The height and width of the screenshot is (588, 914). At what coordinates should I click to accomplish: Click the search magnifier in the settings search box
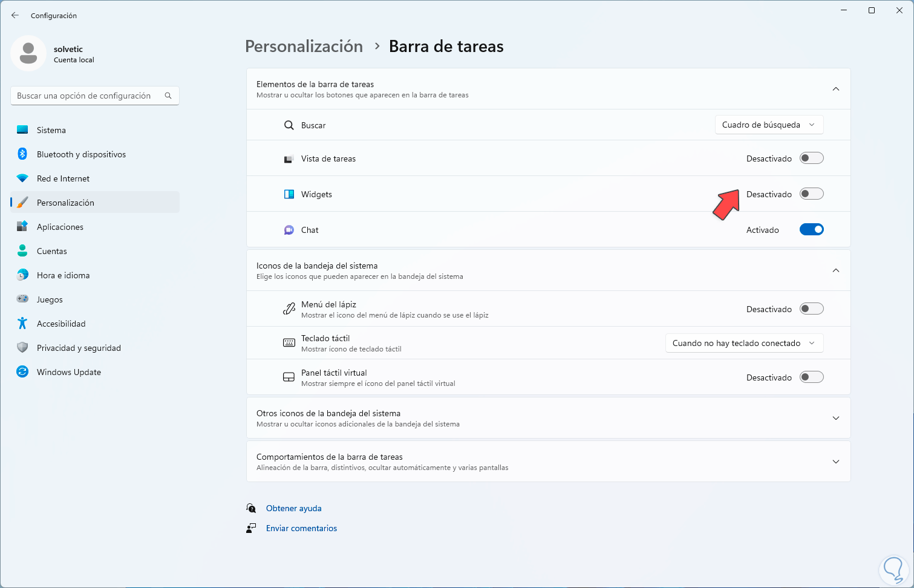click(x=168, y=96)
